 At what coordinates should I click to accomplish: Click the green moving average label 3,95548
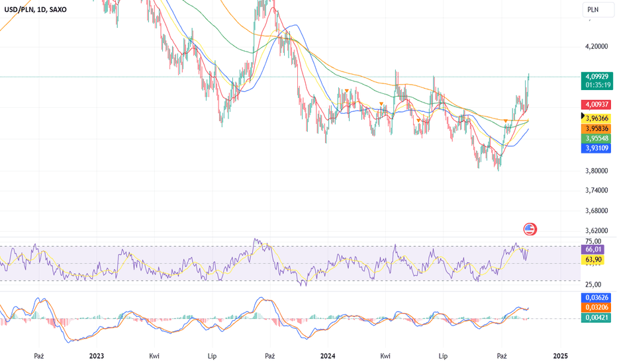pos(596,138)
